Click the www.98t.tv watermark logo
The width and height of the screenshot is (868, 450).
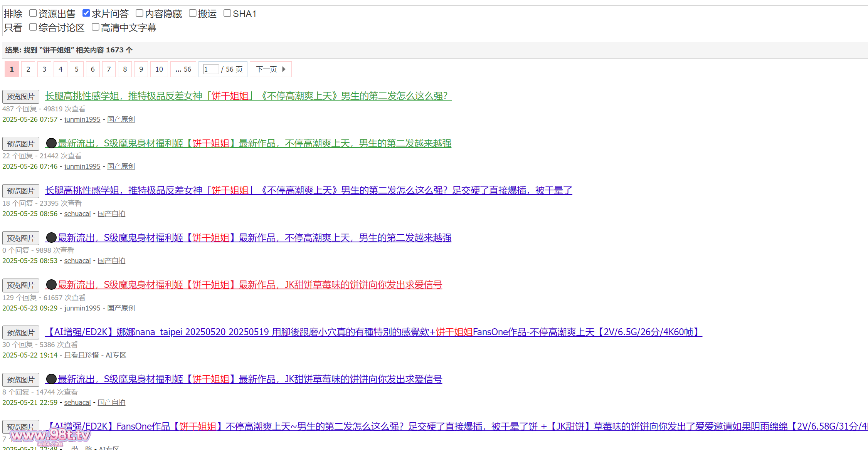click(x=50, y=436)
